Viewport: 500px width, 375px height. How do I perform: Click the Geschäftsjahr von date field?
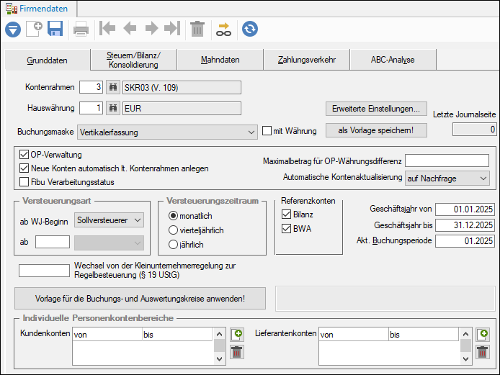[x=465, y=209]
